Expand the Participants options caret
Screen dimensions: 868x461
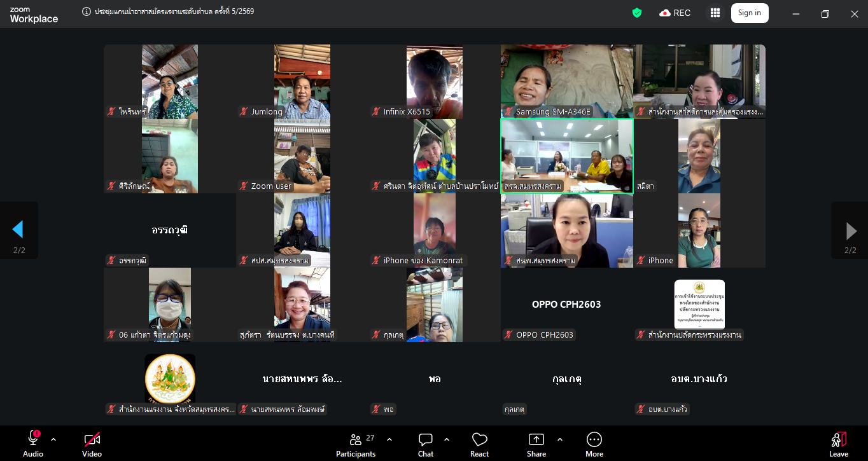pos(389,439)
